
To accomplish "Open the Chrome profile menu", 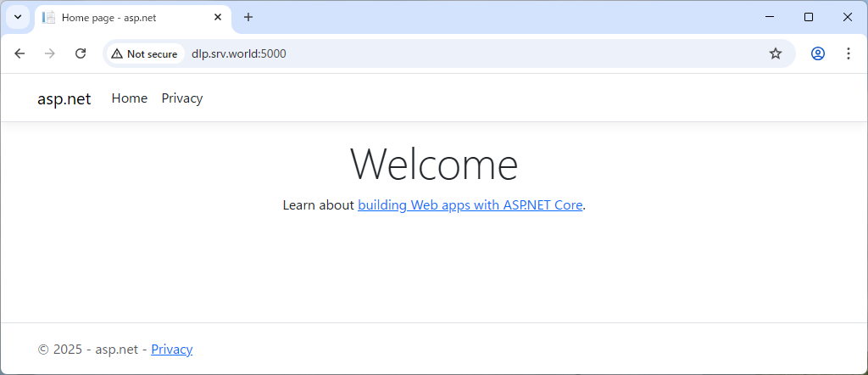I will coord(817,53).
